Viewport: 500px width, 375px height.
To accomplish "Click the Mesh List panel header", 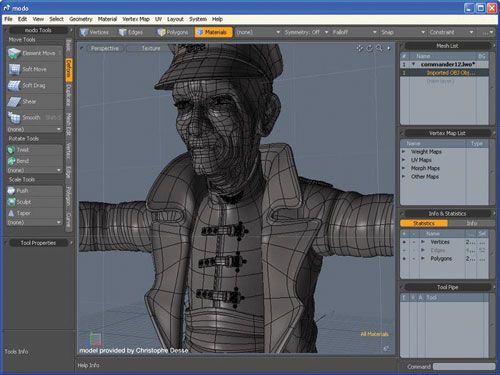I will (x=447, y=46).
